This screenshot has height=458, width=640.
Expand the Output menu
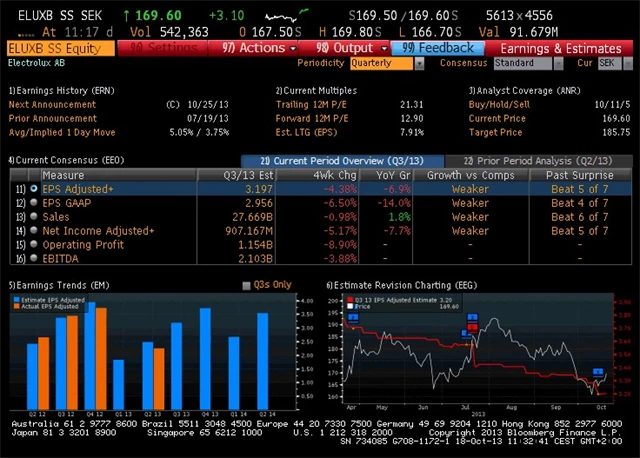coord(345,48)
